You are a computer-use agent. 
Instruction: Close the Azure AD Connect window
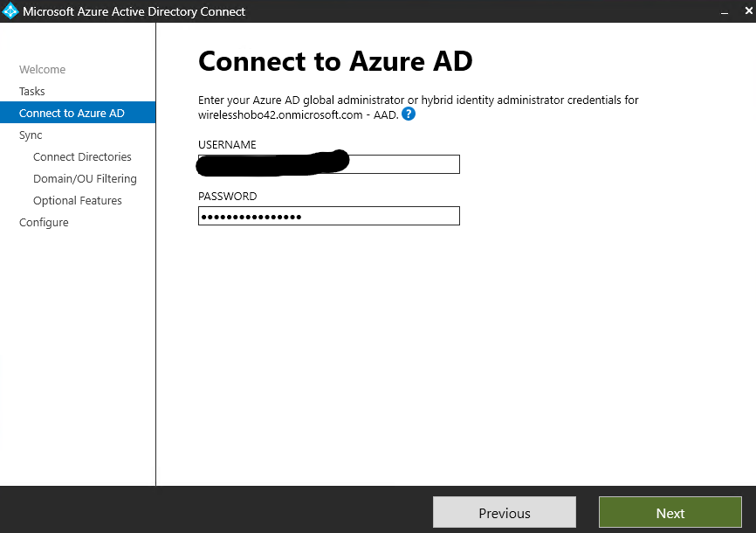point(747,11)
